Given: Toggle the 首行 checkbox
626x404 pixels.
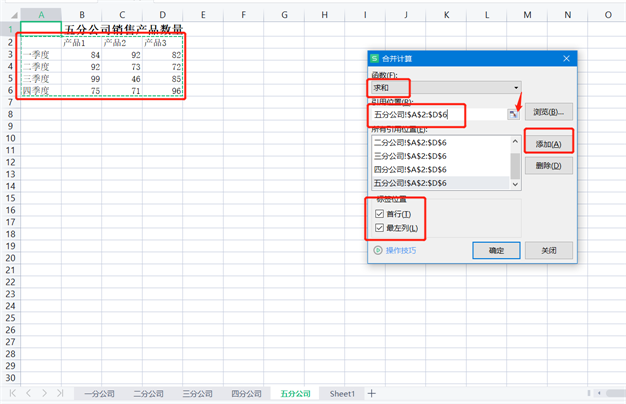Looking at the screenshot, I should [x=379, y=214].
